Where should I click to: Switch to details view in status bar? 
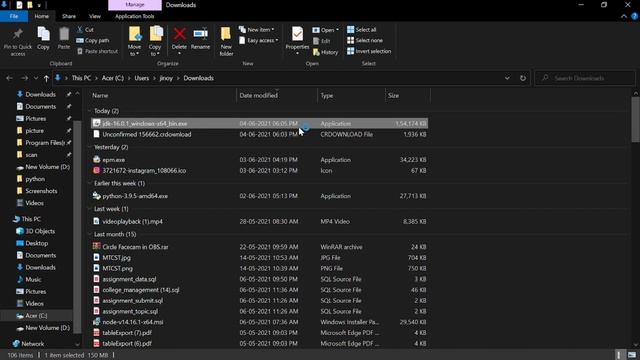tap(619, 355)
